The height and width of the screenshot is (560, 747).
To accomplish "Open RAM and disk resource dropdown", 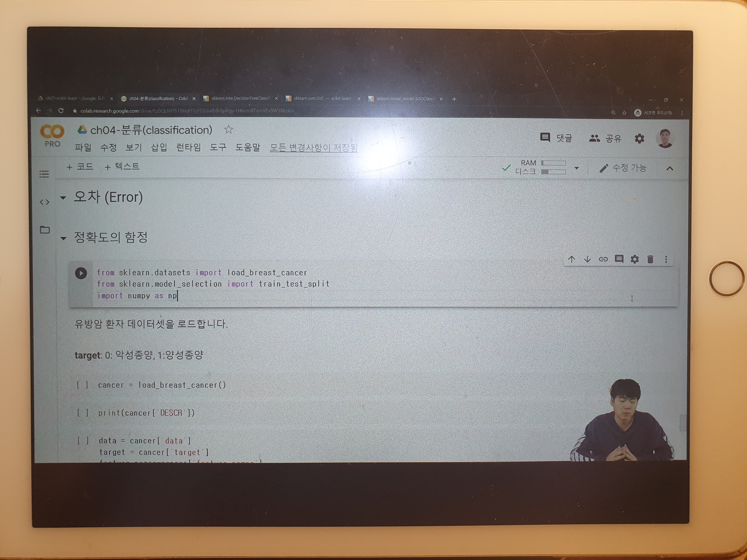I will [576, 168].
